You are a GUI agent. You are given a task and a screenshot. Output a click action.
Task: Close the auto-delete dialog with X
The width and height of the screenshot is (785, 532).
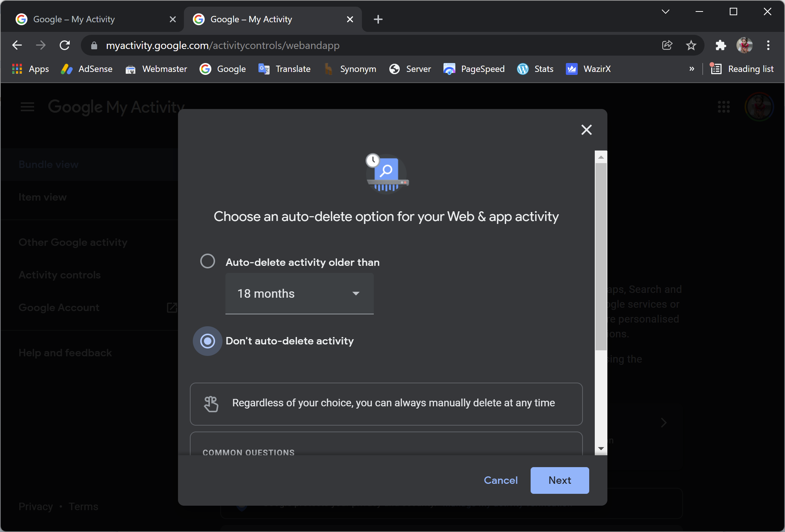(586, 130)
